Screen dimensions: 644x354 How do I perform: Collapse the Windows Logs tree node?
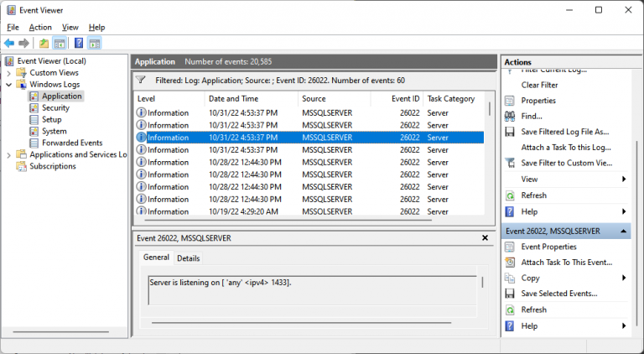coord(8,85)
